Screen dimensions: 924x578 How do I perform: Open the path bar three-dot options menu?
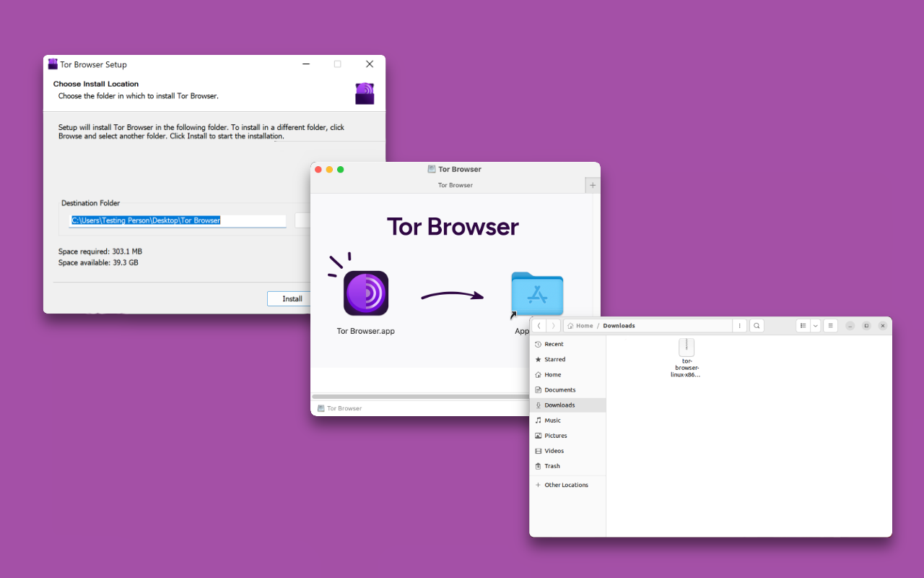coord(739,326)
